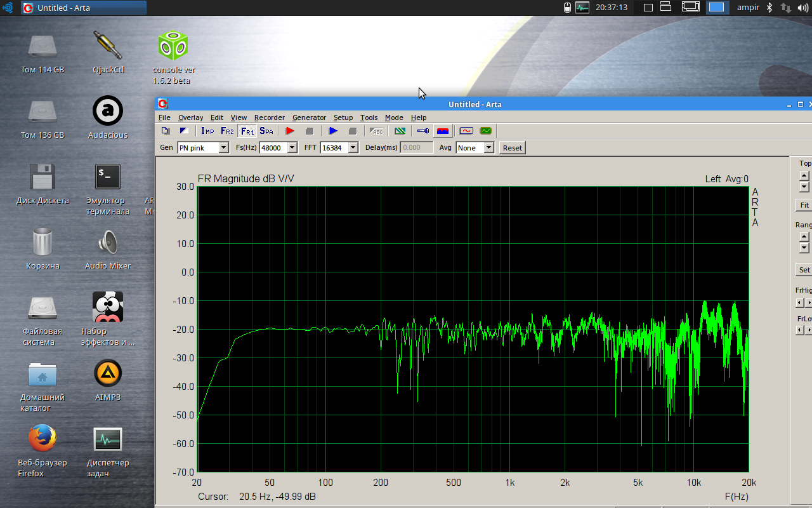Open the Help menu
812x508 pixels.
419,117
